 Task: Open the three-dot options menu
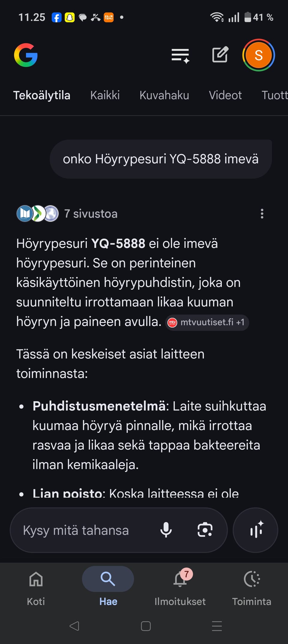click(x=262, y=214)
